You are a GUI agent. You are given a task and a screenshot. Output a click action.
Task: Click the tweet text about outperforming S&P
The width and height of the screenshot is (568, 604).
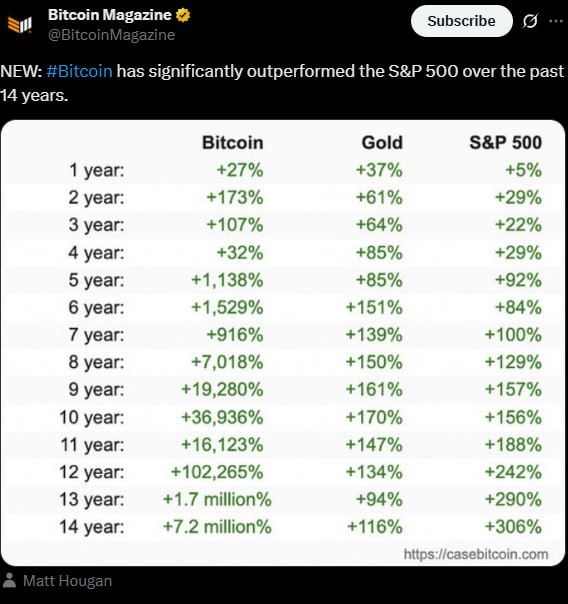pyautogui.click(x=282, y=83)
